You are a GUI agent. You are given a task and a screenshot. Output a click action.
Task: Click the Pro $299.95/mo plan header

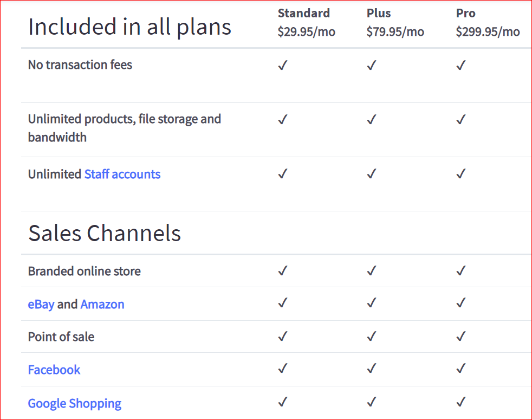pyautogui.click(x=488, y=22)
